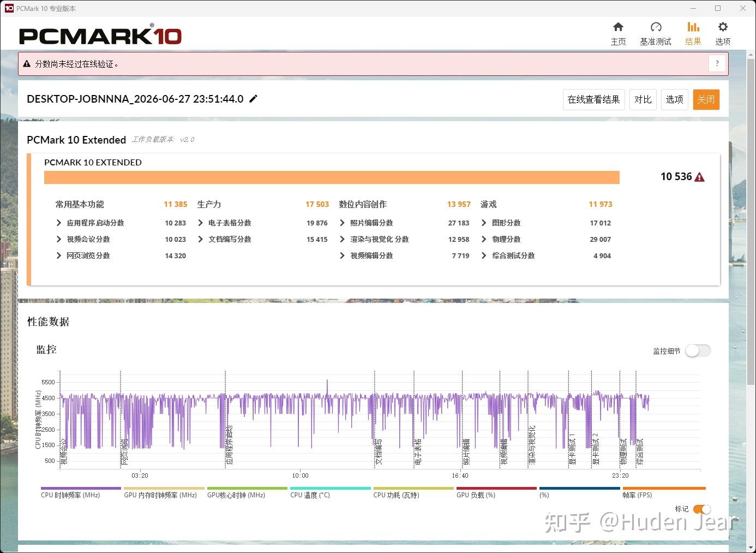Expand 应用程序启动分数 row

(59, 223)
